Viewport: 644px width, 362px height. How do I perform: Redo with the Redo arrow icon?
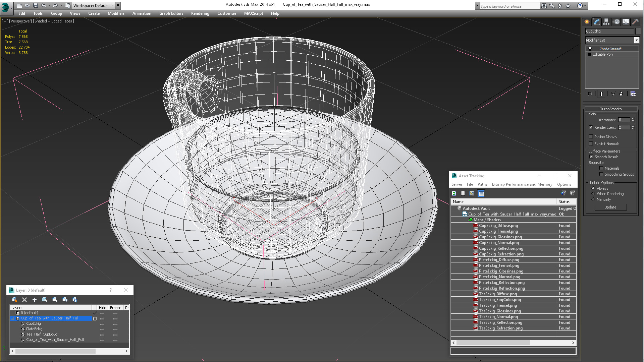tap(55, 5)
